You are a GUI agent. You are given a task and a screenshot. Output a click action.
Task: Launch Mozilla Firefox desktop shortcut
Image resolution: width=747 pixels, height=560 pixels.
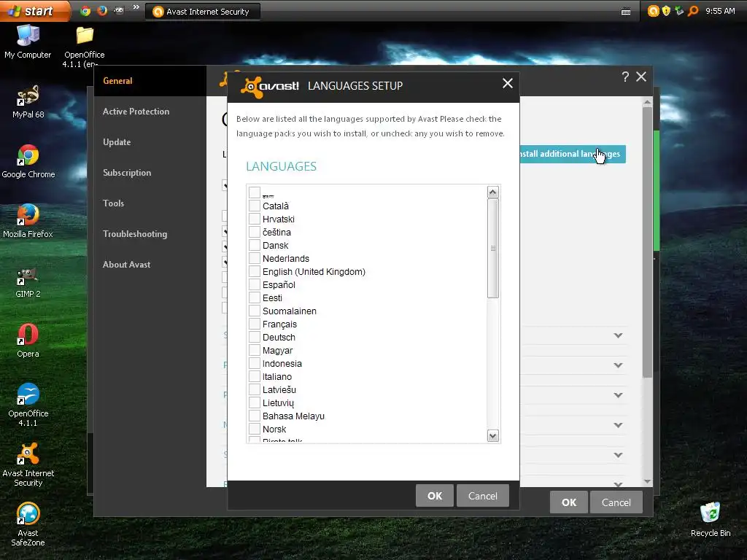[x=28, y=221]
